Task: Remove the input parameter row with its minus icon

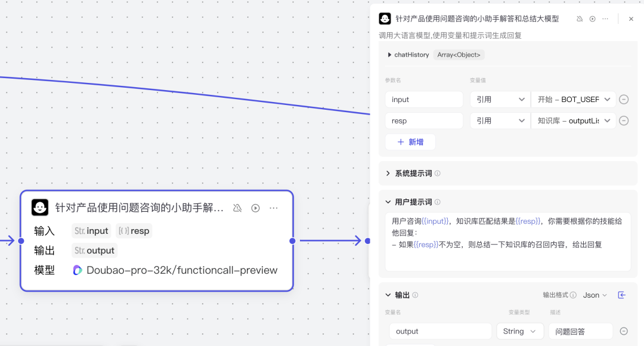Action: click(624, 100)
